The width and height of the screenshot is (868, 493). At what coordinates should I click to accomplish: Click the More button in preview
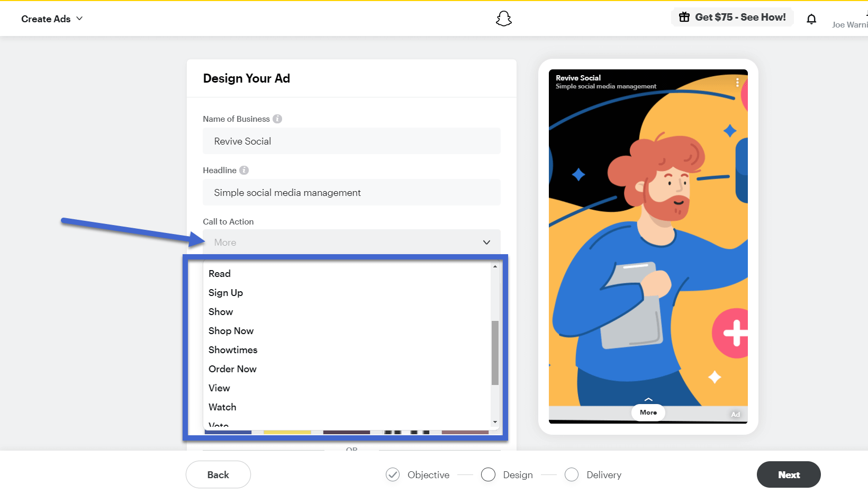(648, 413)
